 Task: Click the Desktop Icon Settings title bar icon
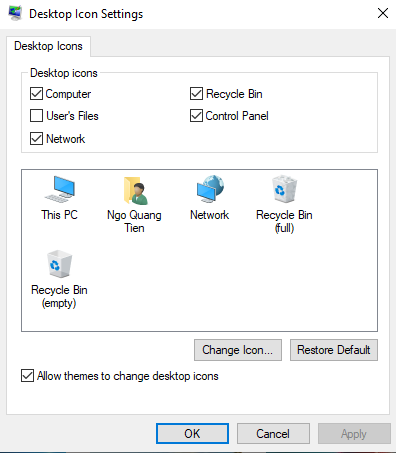pos(15,13)
